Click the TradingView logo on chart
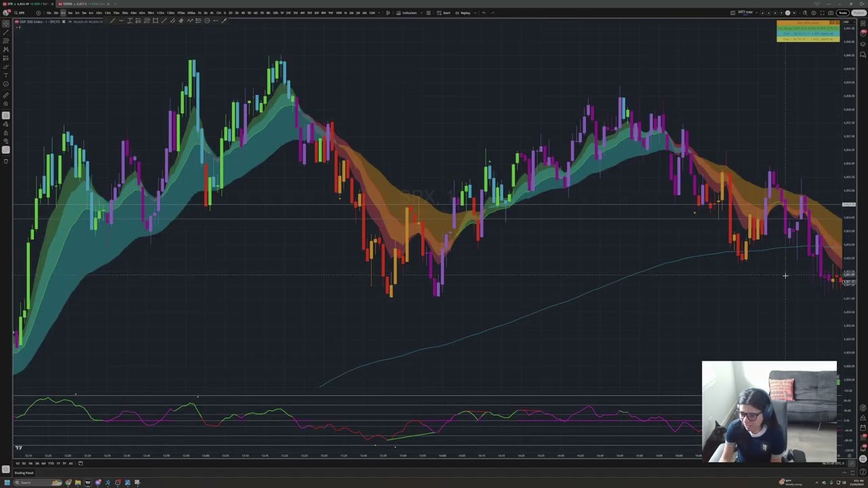This screenshot has height=488, width=868. [18, 447]
